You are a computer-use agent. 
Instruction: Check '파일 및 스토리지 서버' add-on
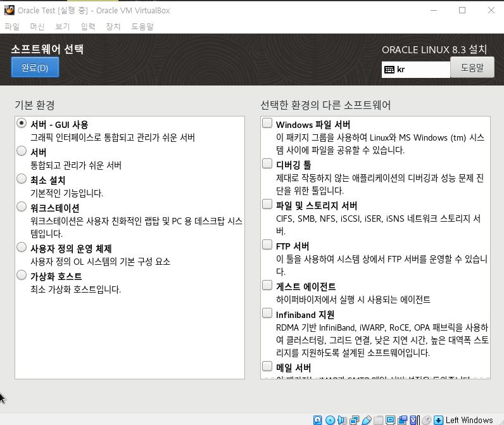click(x=267, y=204)
